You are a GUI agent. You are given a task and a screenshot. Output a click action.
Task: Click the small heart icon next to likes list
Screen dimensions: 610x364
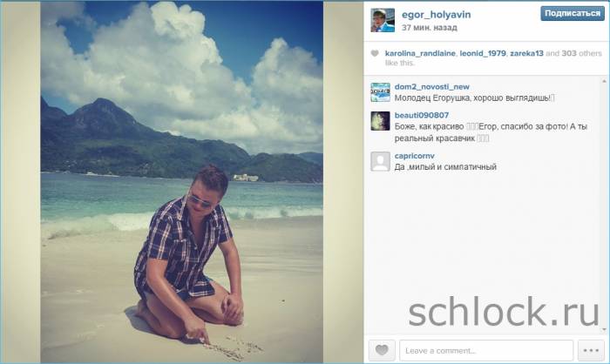point(375,53)
